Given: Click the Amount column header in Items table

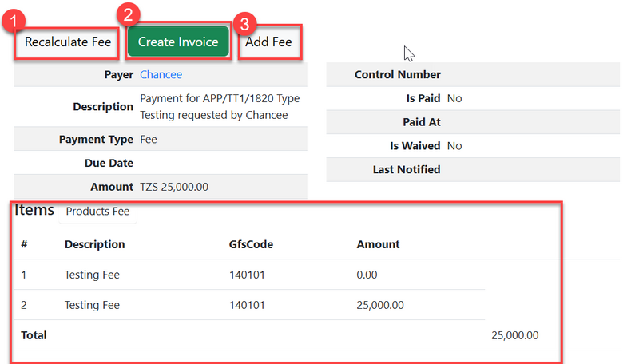Looking at the screenshot, I should tap(378, 244).
